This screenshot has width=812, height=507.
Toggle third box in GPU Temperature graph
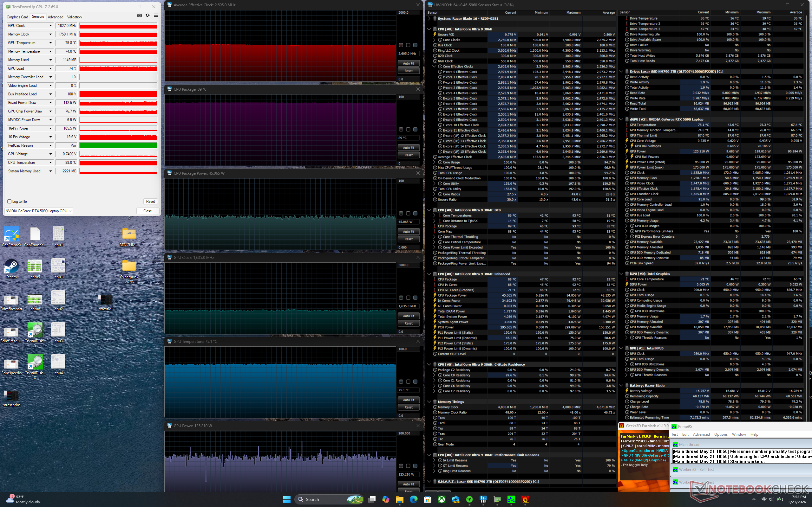click(415, 382)
